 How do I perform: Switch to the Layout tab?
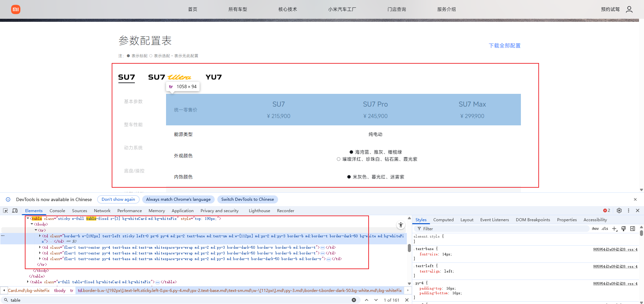coord(467,220)
